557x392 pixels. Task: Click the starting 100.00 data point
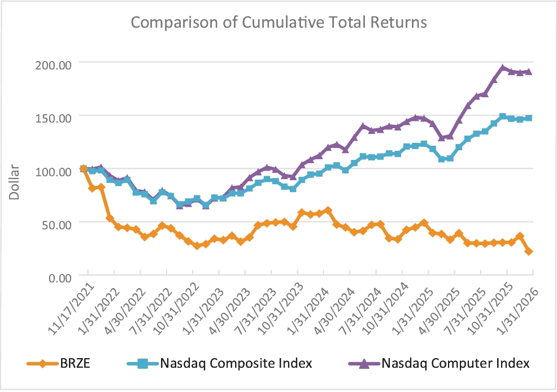[x=84, y=168]
